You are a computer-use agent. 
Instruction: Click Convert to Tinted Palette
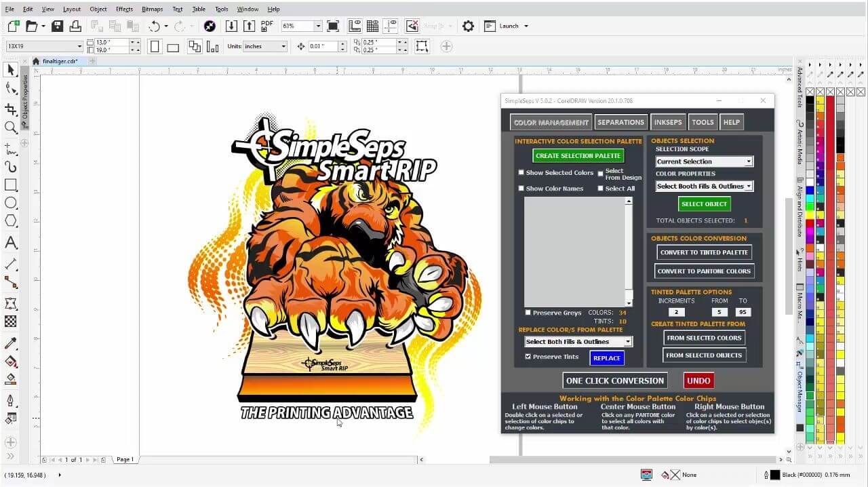click(704, 252)
